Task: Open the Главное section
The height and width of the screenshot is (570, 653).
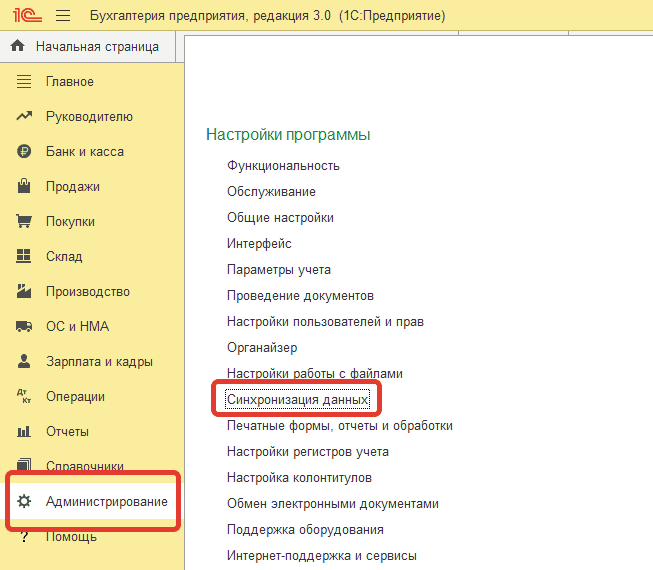Action: [70, 82]
